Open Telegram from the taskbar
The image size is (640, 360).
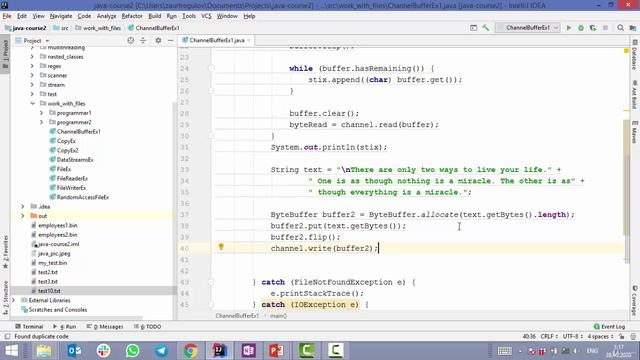point(161,351)
